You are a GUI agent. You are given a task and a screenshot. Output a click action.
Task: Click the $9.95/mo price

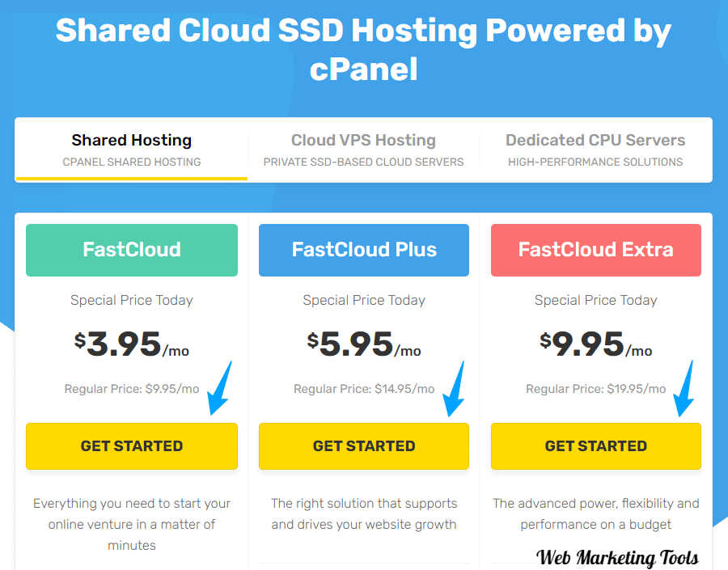[x=596, y=344]
